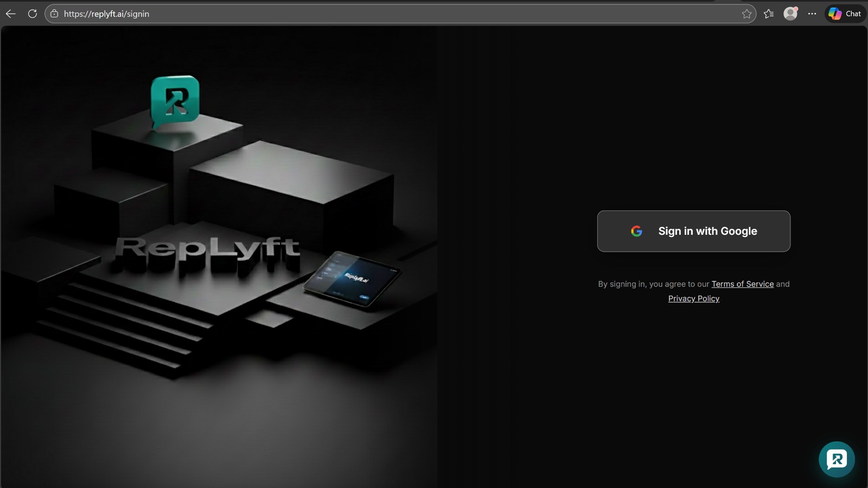Click the Google "G" logo icon

(x=636, y=231)
